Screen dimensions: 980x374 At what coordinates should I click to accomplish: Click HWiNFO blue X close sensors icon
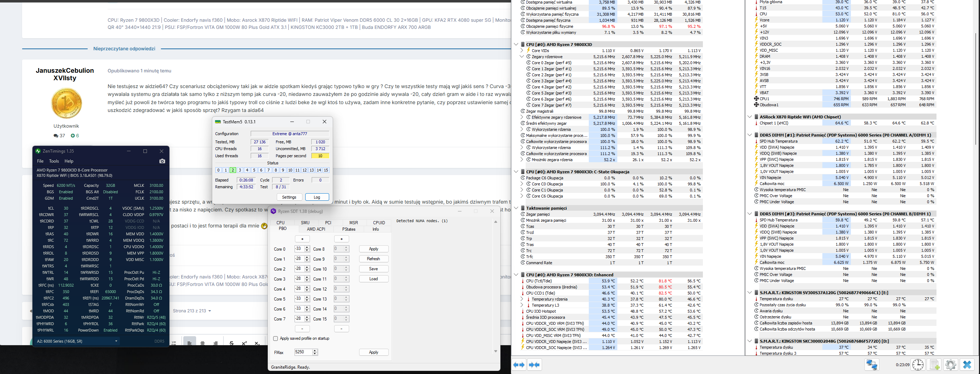967,365
